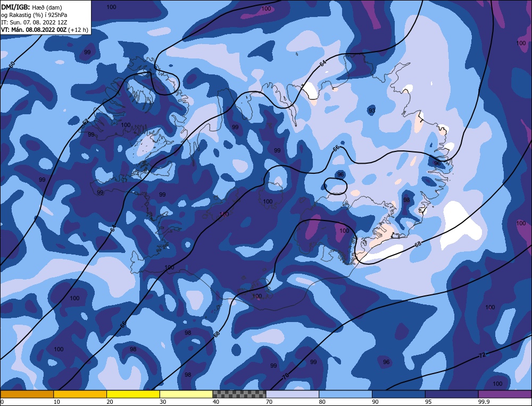The width and height of the screenshot is (532, 406).
Task: Click the medium blue 90–95 legend swatch
Action: coord(398,394)
